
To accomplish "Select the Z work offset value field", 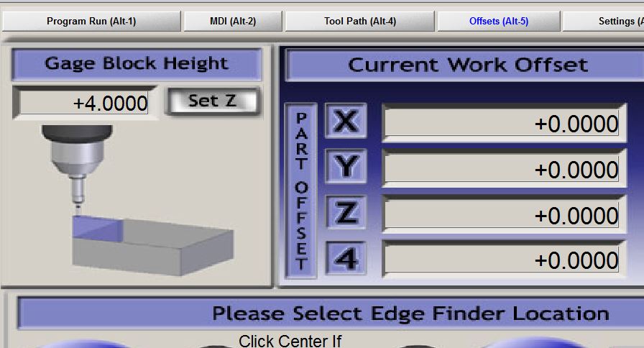I will pos(502,215).
